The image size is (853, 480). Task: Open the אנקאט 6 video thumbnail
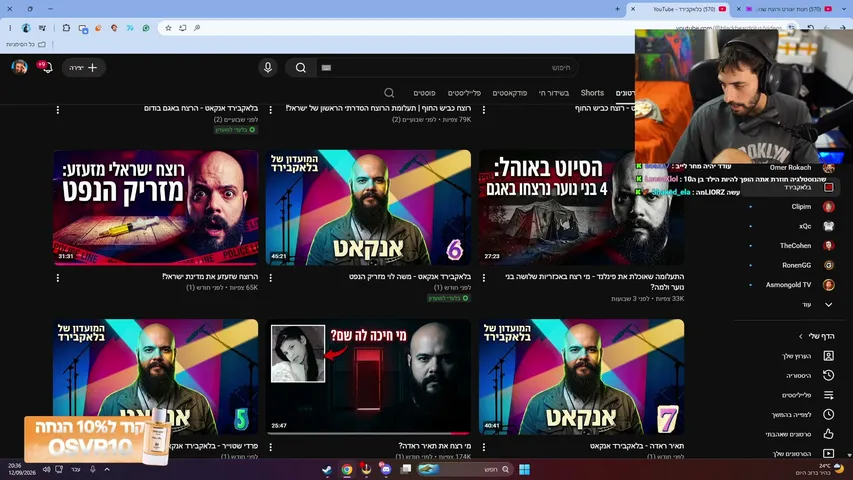pos(368,208)
